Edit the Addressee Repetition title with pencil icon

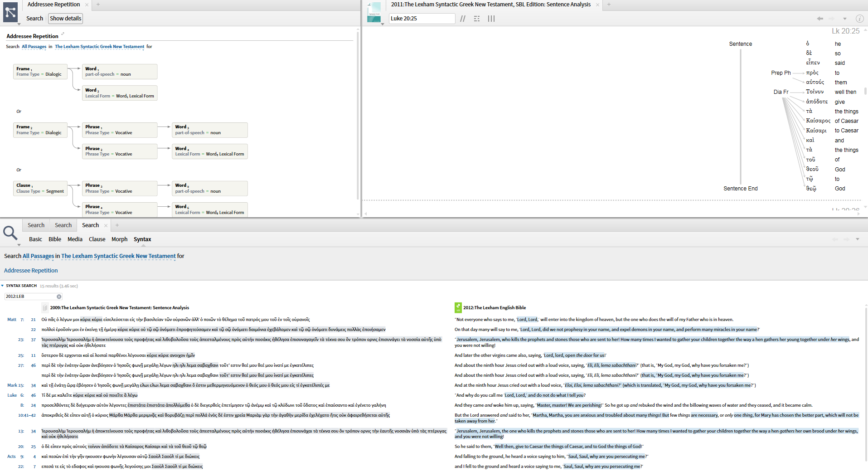tap(63, 34)
